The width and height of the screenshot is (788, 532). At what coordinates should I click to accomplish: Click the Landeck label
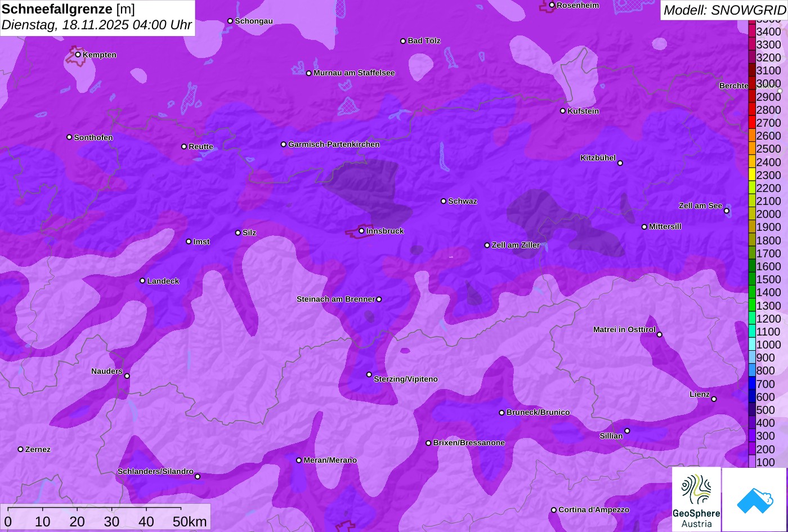coord(163,281)
